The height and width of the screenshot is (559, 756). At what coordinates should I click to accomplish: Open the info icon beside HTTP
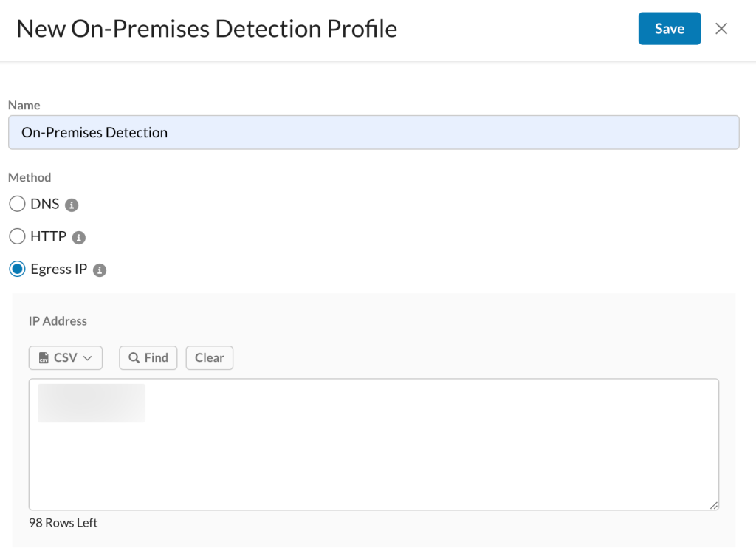[x=79, y=238]
